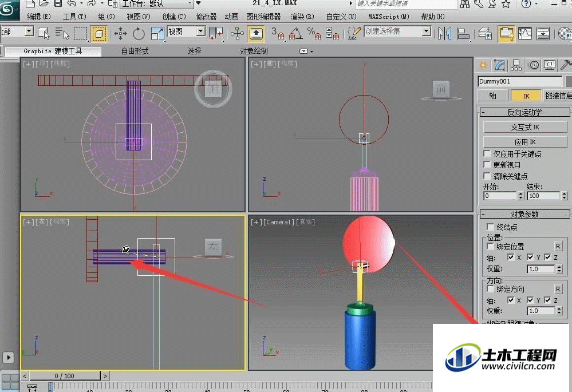Image resolution: width=572 pixels, height=392 pixels.
Task: Open the Schematic View icon
Action: (543, 34)
